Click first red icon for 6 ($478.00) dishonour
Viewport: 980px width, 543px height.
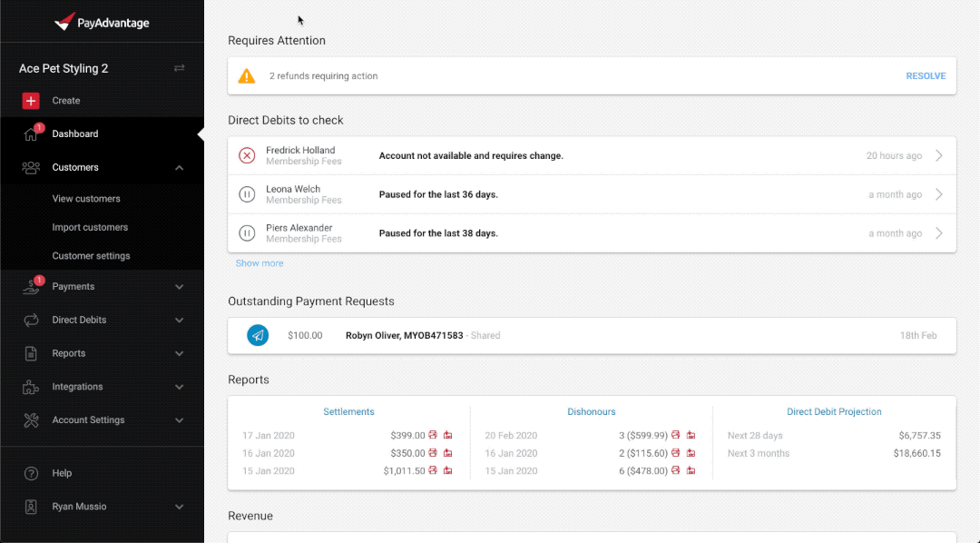[676, 470]
